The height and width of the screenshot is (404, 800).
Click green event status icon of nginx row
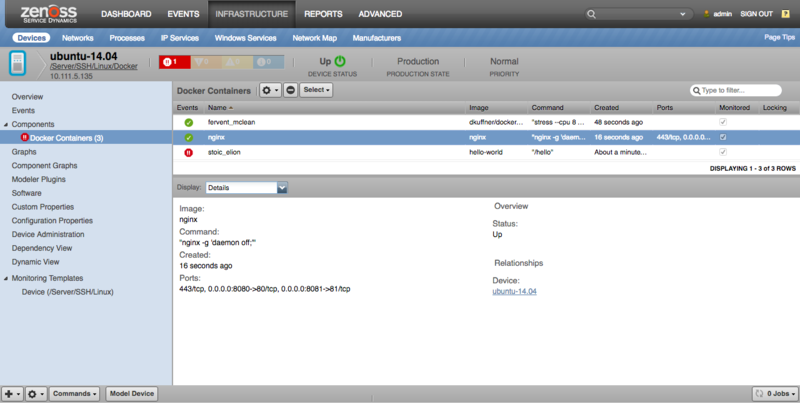189,138
